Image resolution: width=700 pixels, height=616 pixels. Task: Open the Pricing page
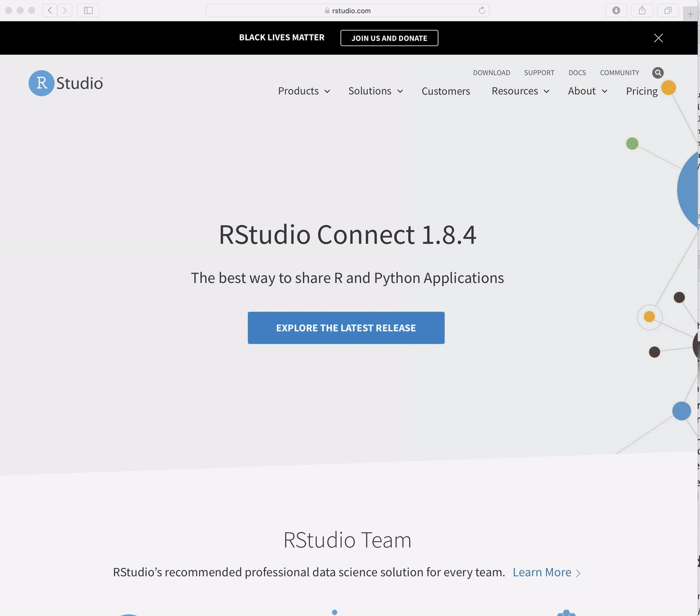[x=642, y=91]
